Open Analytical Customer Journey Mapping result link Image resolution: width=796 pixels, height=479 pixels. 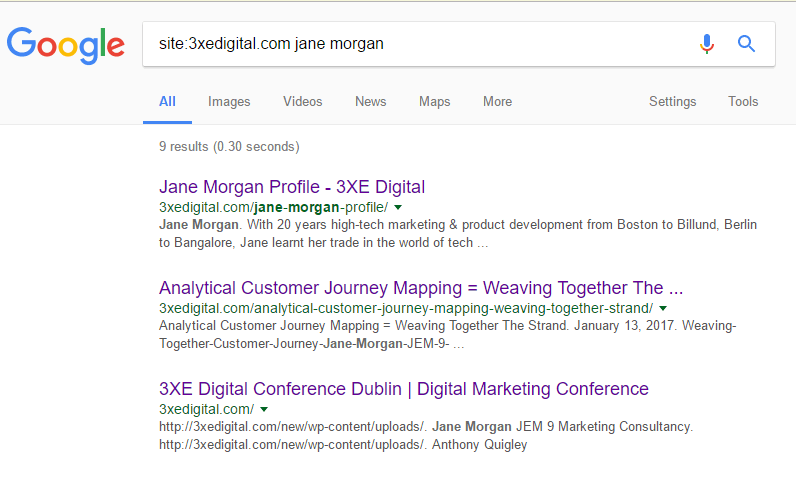pos(421,288)
